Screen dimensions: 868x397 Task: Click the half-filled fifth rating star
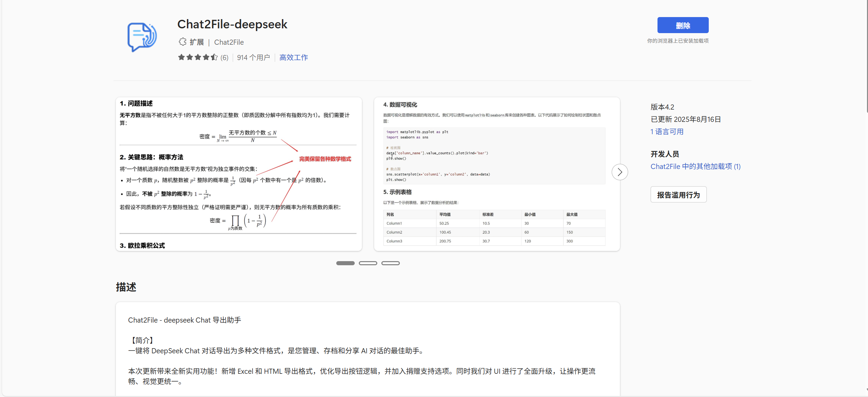pos(214,57)
